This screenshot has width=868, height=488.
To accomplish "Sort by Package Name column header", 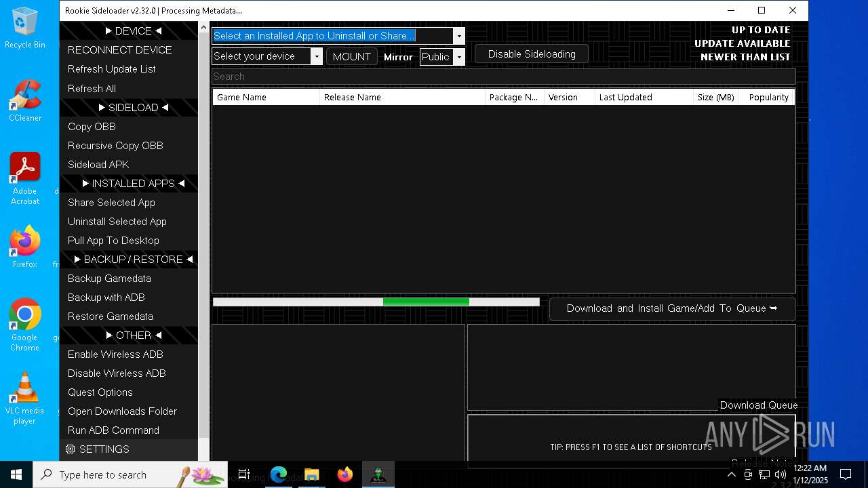I will pos(515,97).
